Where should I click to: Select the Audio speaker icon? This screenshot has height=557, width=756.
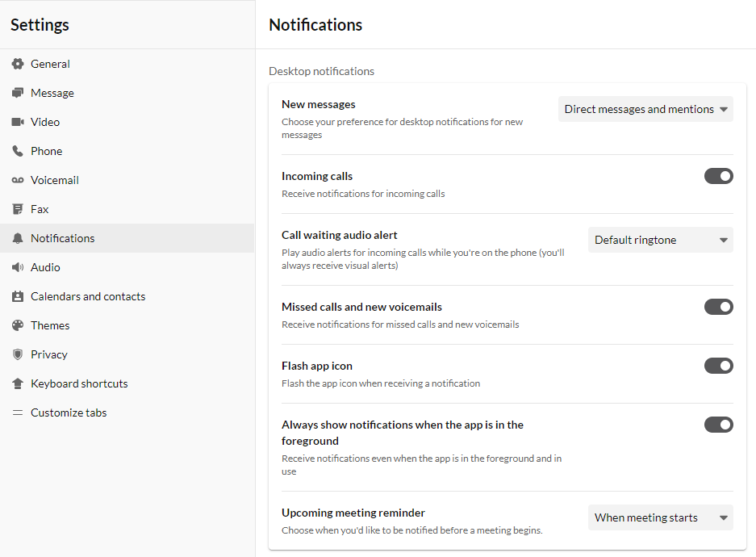[18, 267]
